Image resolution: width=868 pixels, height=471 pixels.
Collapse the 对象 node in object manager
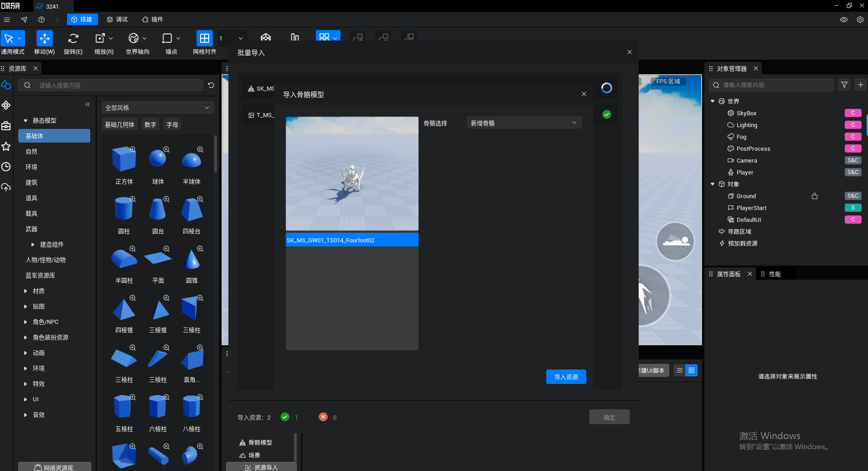[x=713, y=184]
